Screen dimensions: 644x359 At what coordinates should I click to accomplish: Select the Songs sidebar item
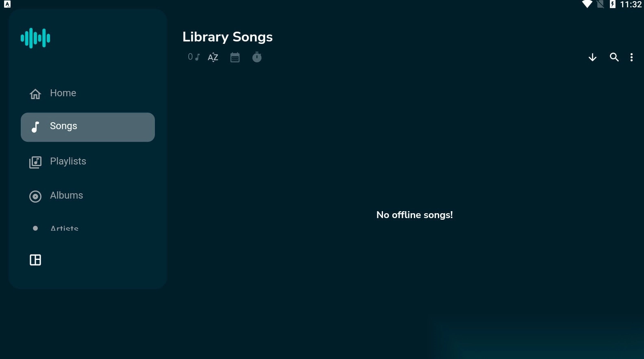coord(88,127)
